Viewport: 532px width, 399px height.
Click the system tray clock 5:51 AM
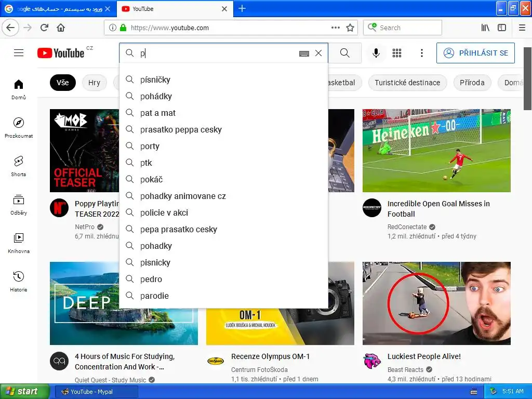pos(513,391)
